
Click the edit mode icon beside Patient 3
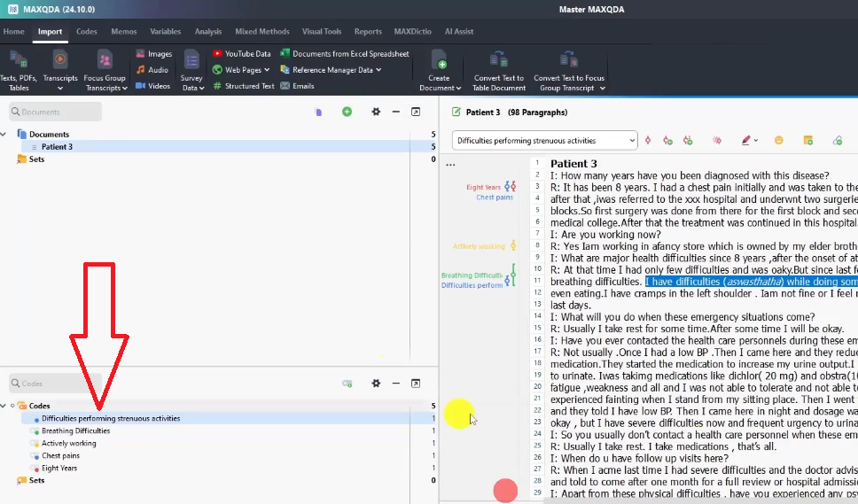[x=456, y=112]
